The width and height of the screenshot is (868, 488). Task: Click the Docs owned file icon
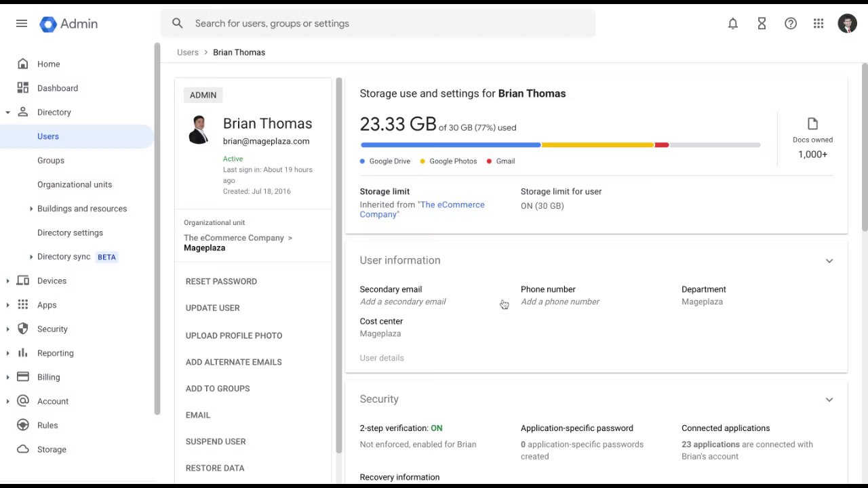click(x=812, y=124)
